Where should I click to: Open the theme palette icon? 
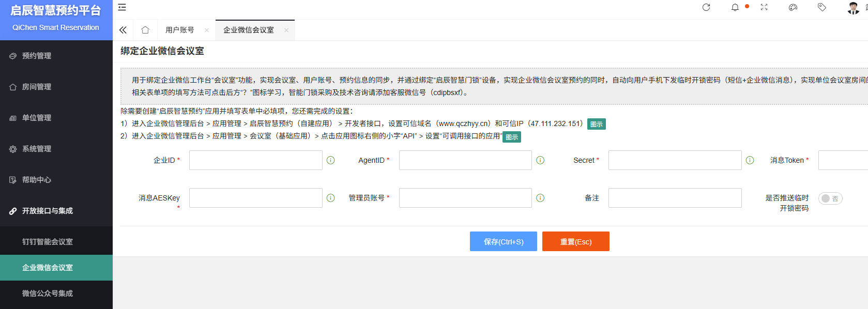pyautogui.click(x=793, y=7)
